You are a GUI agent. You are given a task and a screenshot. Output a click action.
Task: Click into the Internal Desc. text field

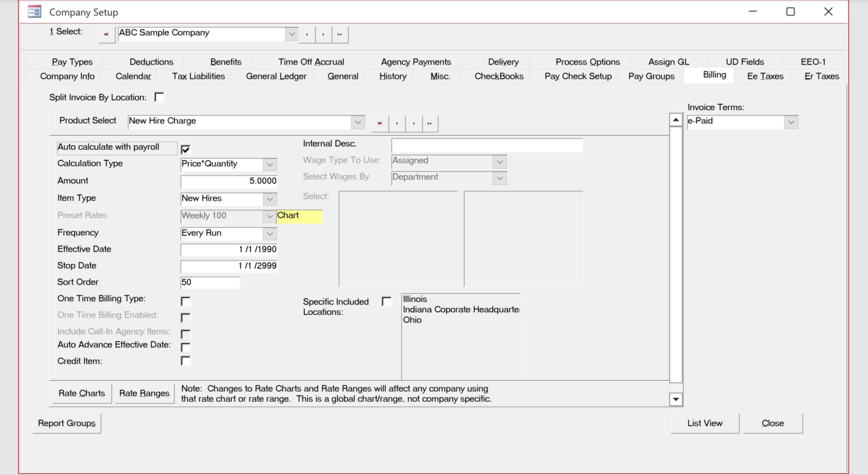coord(486,145)
